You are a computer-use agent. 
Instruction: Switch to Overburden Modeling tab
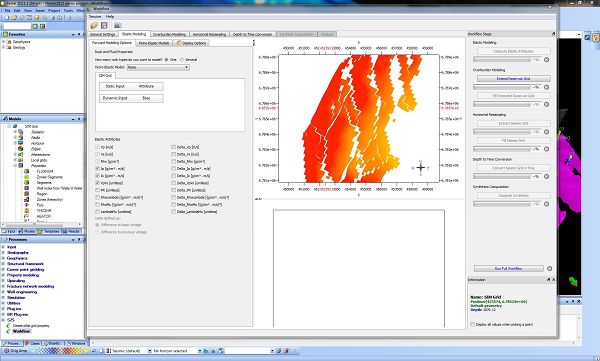tap(169, 34)
